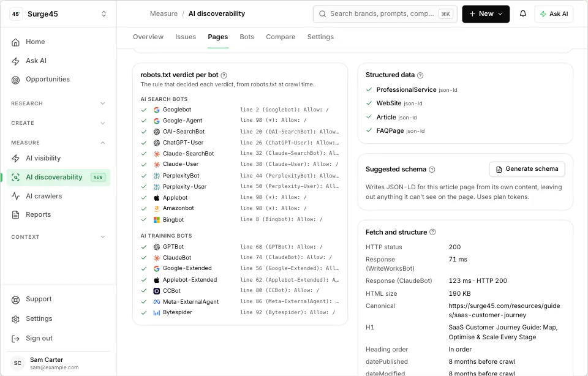Image resolution: width=588 pixels, height=376 pixels.
Task: Click the Perplexity icon next to PerplexityBot
Action: 156,176
